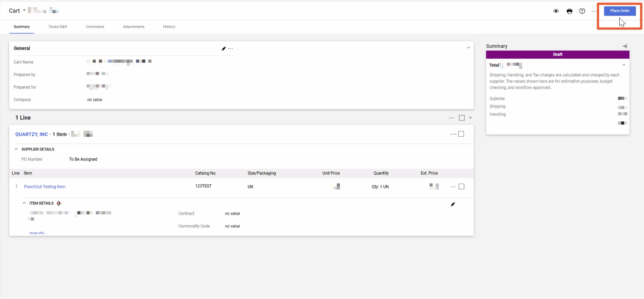
Task: View the History tab
Action: 169,27
